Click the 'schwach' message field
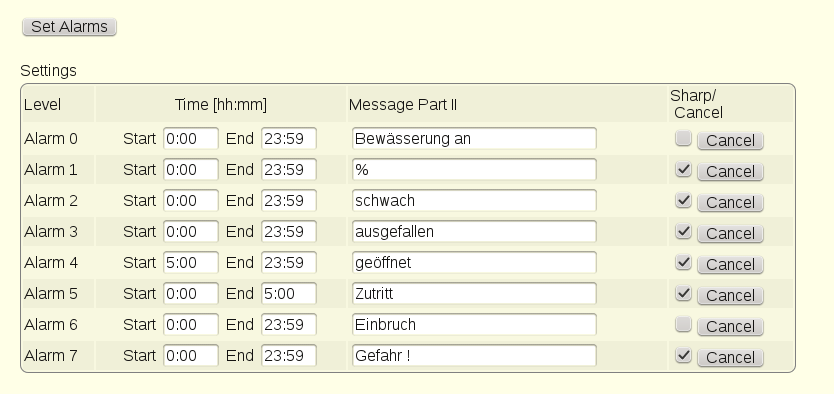The image size is (834, 394). click(474, 200)
